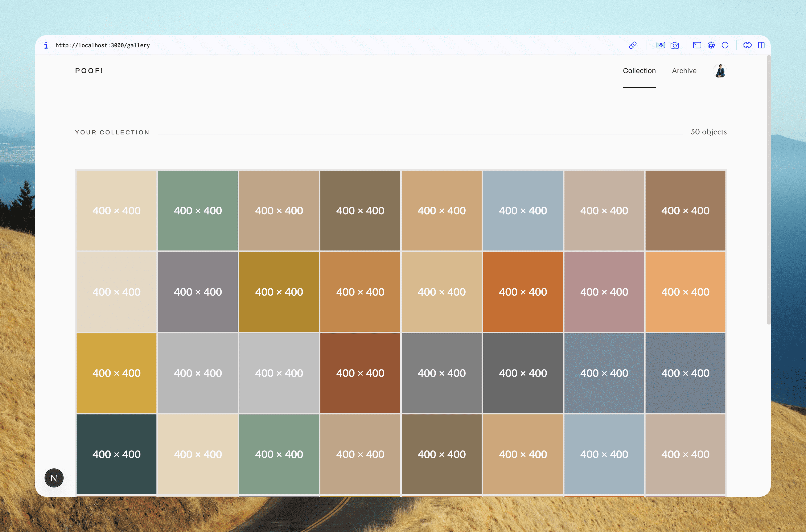Switch to the Archive tab
806x532 pixels.
point(684,71)
